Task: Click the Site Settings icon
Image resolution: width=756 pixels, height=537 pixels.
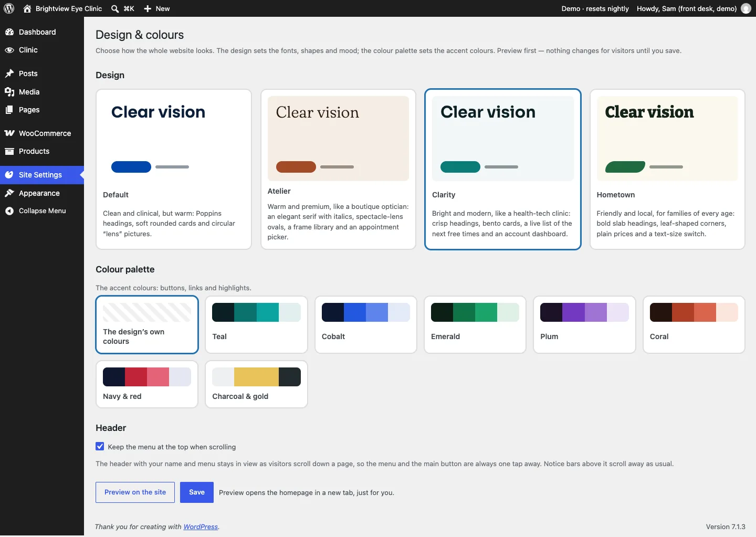Action: tap(9, 175)
